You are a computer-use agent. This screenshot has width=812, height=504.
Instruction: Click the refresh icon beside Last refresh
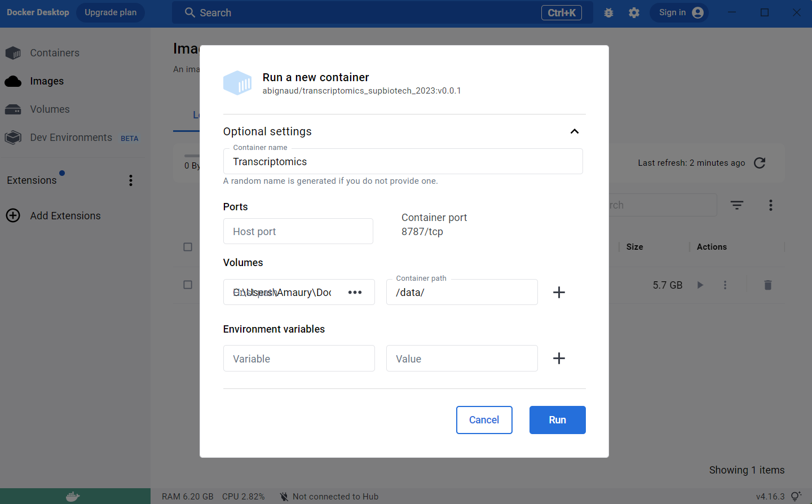pyautogui.click(x=760, y=163)
